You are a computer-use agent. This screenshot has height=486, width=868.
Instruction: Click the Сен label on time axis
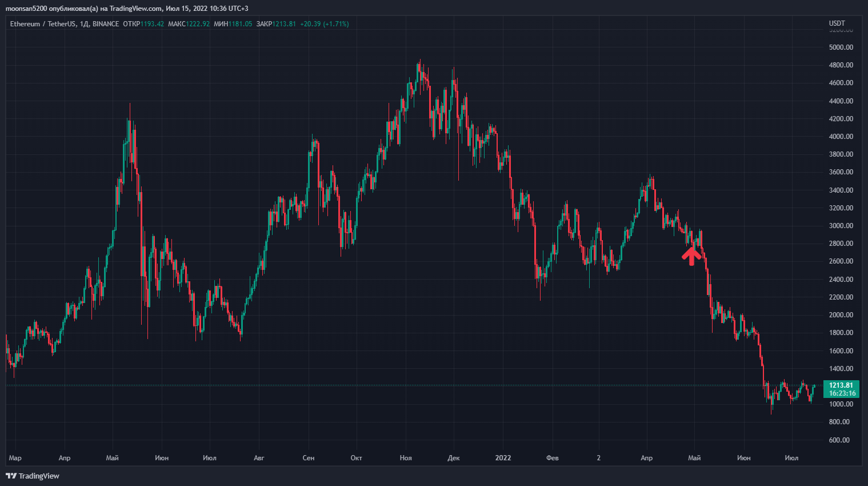click(309, 458)
